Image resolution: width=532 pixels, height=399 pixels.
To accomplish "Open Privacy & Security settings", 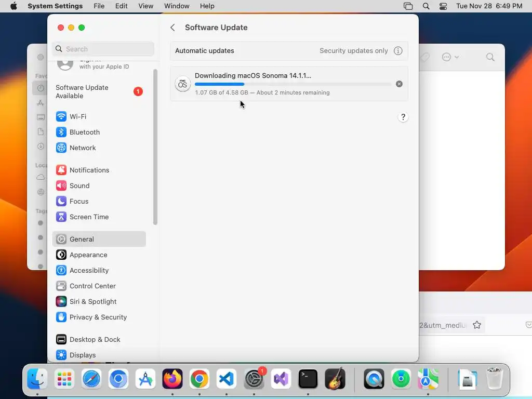I will tap(99, 317).
